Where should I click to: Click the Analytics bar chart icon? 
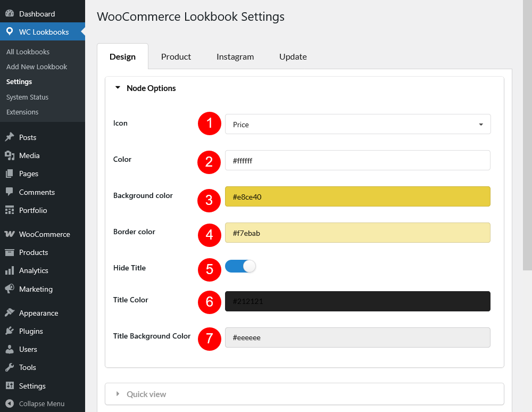[10, 270]
